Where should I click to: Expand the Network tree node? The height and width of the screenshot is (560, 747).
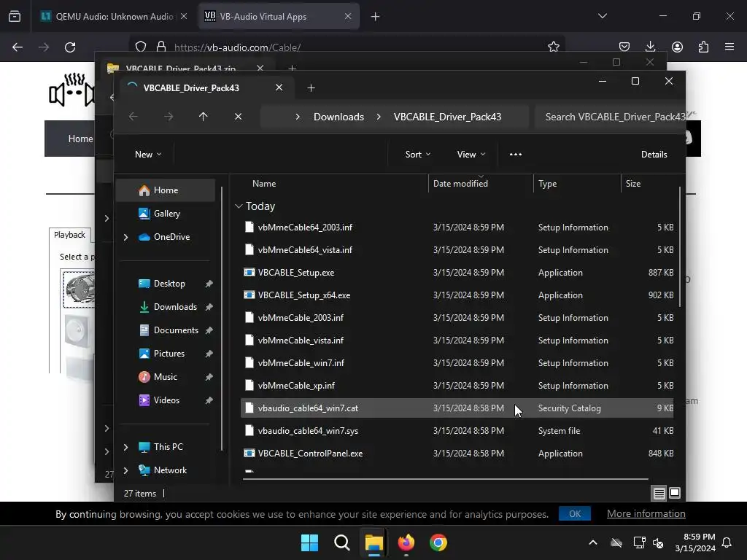tap(125, 470)
